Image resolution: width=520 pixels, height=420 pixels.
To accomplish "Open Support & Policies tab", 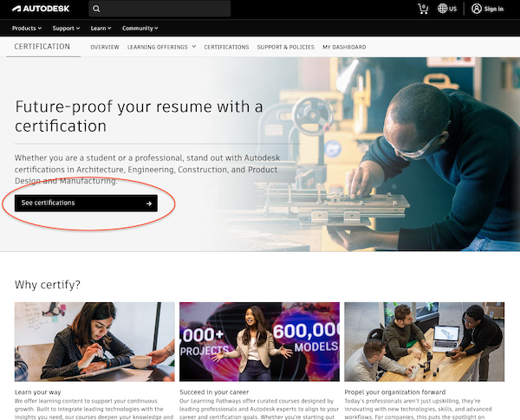I will click(x=285, y=47).
